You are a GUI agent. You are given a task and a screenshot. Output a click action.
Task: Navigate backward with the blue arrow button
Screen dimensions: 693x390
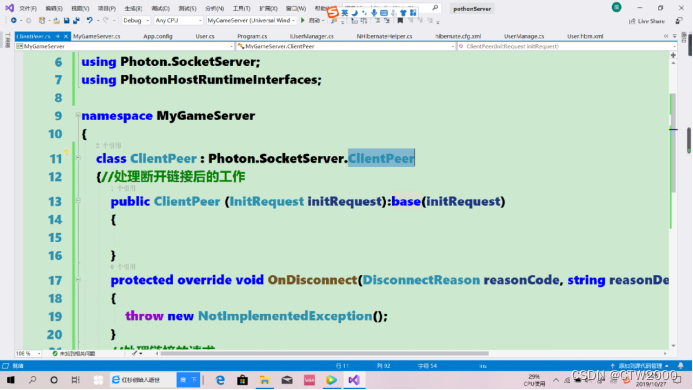click(x=13, y=20)
